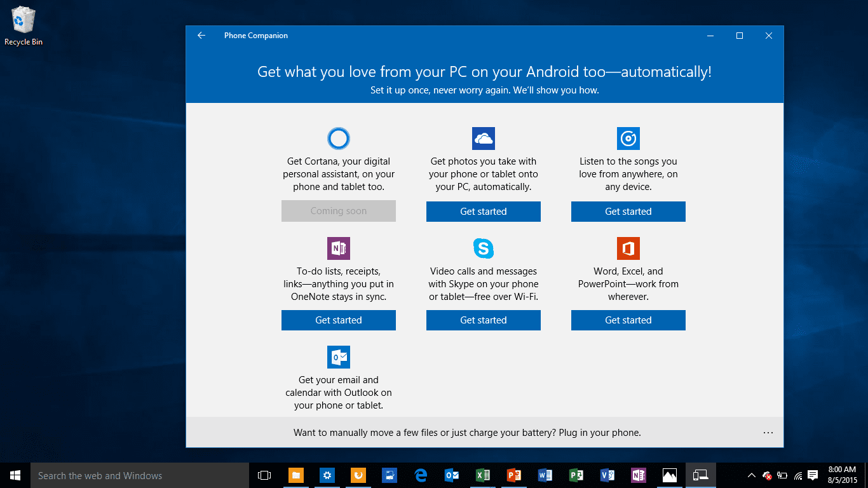Screen dimensions: 868x488
Task: Get started with Skype video calls
Action: [484, 320]
